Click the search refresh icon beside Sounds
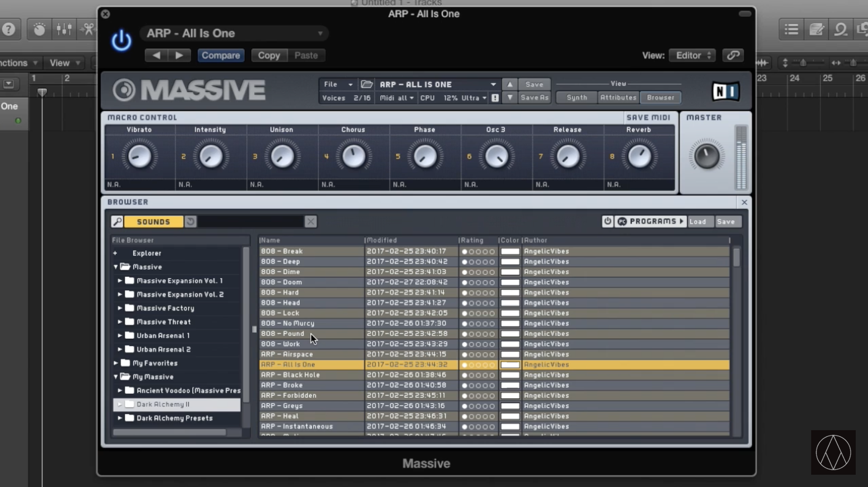Viewport: 868px width, 487px height. click(191, 222)
